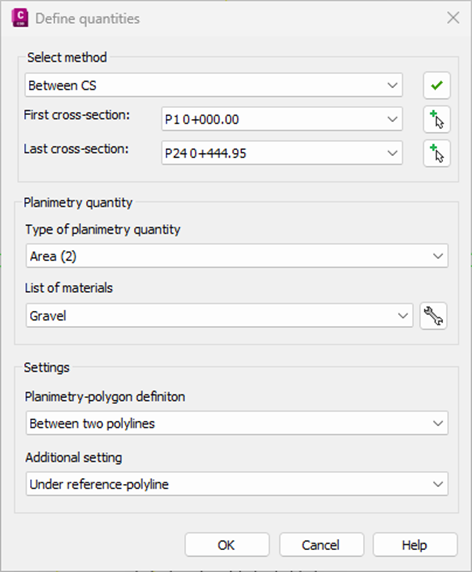472x572 pixels.
Task: Click the Define quantities title bar text
Action: [88, 19]
